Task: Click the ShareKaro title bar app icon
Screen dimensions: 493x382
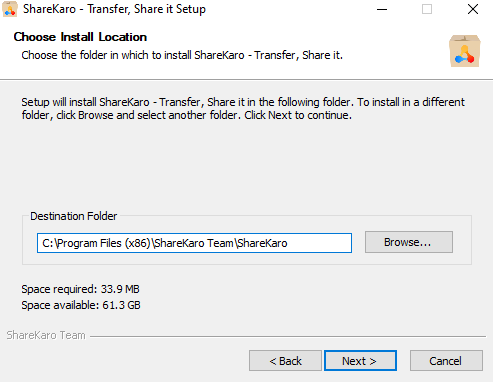Action: [10, 9]
